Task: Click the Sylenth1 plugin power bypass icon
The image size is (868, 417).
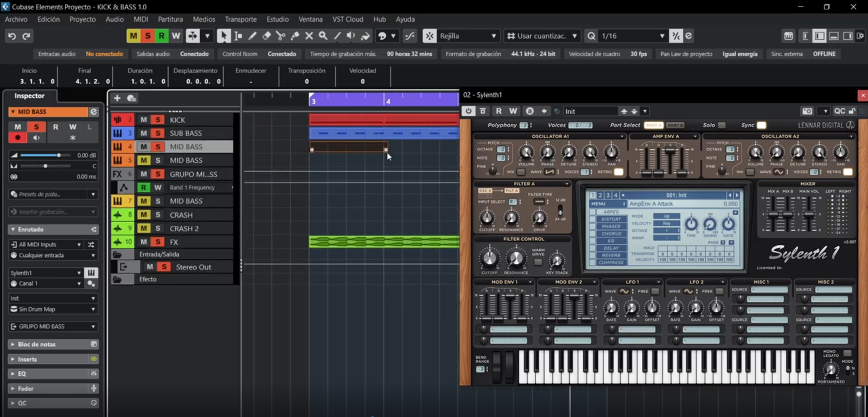Action: coord(469,111)
